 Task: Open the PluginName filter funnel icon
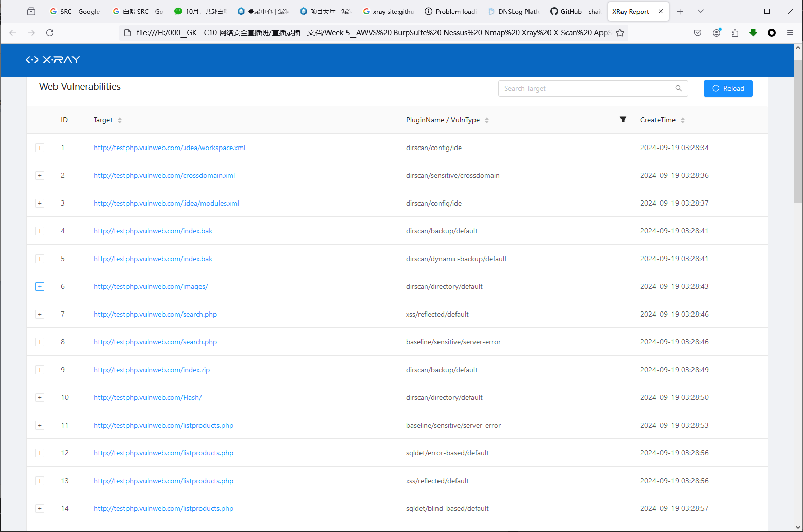[x=623, y=119]
